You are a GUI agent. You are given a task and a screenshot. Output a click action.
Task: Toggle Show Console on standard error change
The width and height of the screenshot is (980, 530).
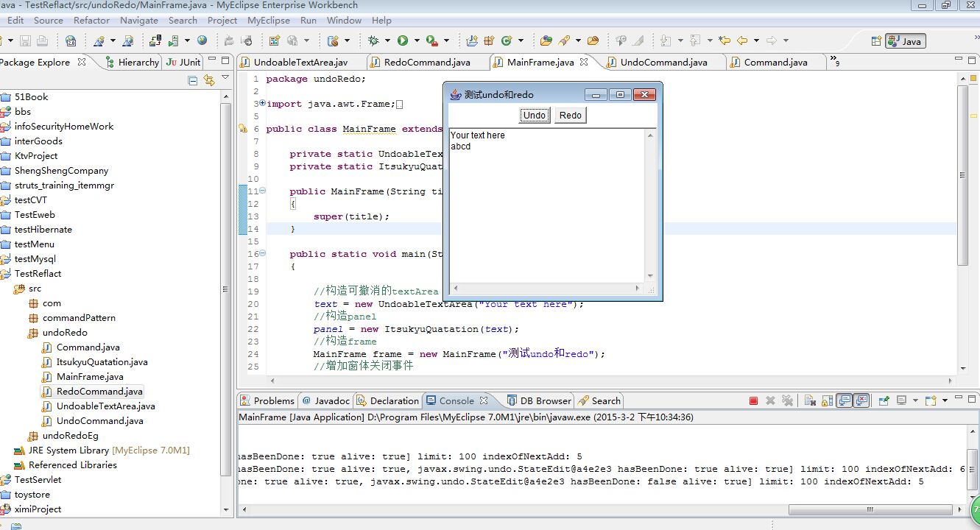[861, 400]
